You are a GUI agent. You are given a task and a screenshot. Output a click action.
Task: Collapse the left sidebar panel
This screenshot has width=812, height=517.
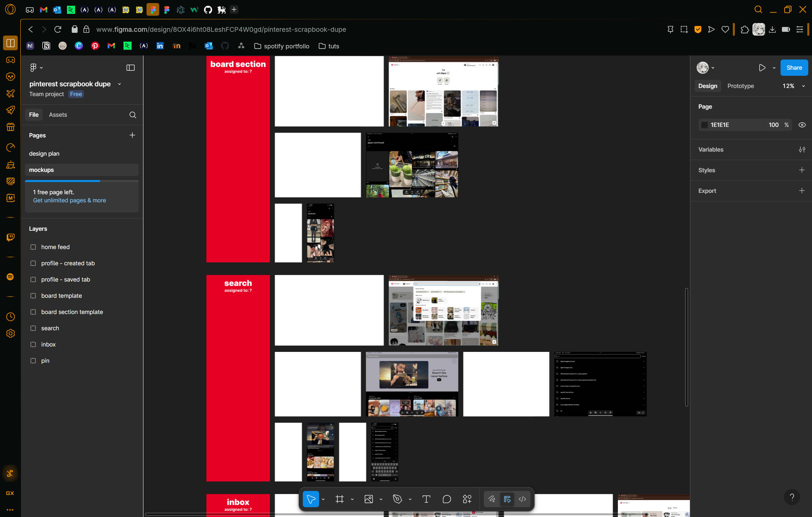point(130,68)
